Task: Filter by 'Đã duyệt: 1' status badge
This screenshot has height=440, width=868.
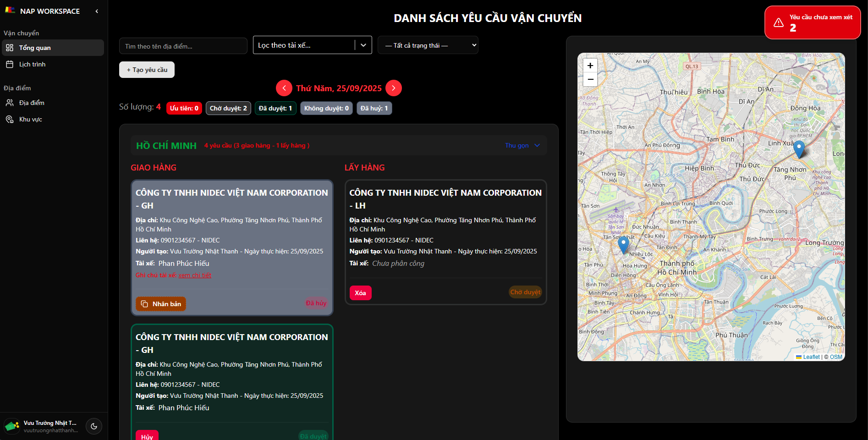Action: [275, 108]
